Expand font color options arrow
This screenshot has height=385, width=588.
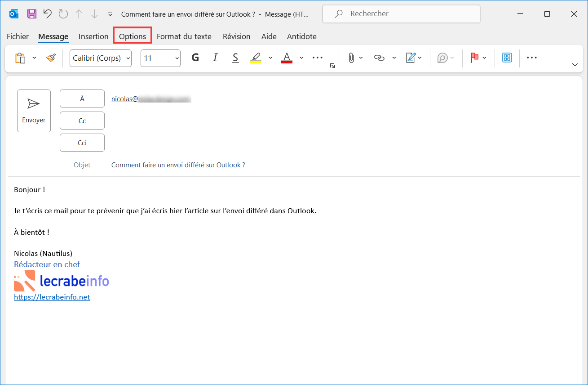[301, 58]
